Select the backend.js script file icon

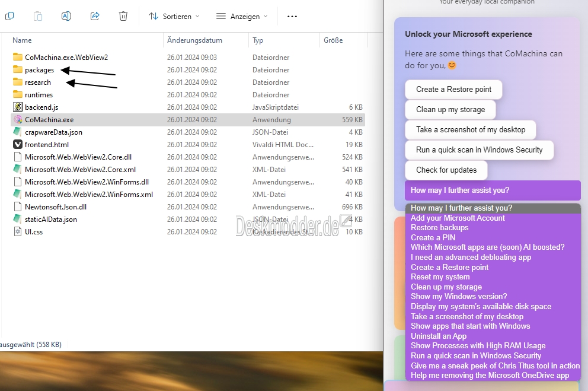click(18, 107)
